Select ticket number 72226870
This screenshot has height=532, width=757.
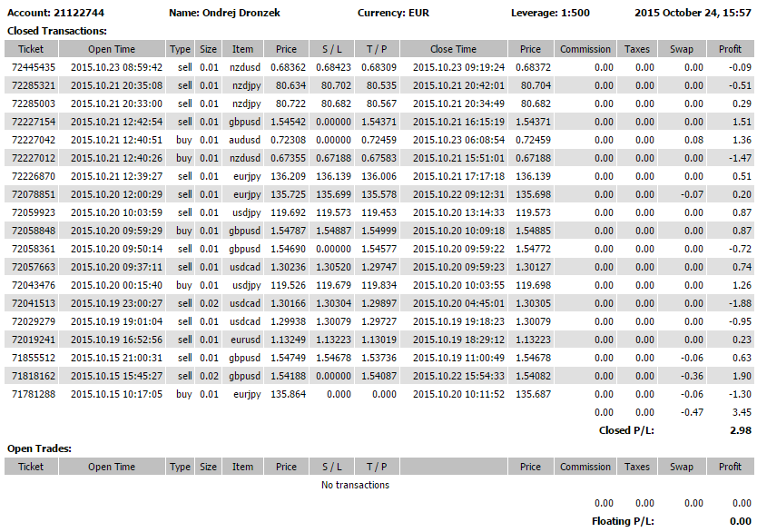click(34, 176)
